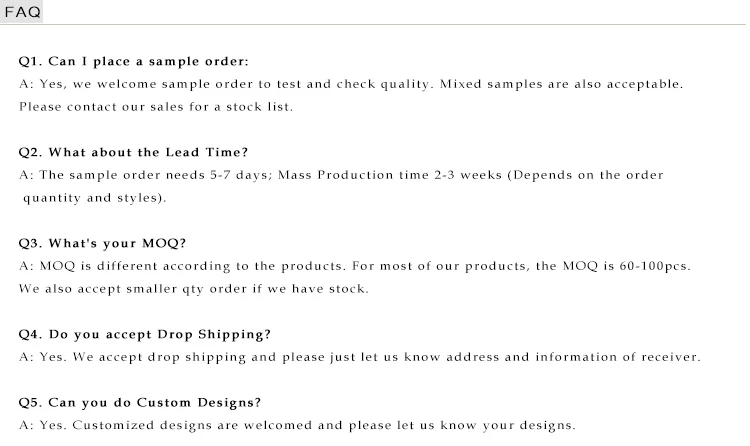Select the Q3 'What's your MOQ?' question
The image size is (750, 446).
click(x=102, y=243)
